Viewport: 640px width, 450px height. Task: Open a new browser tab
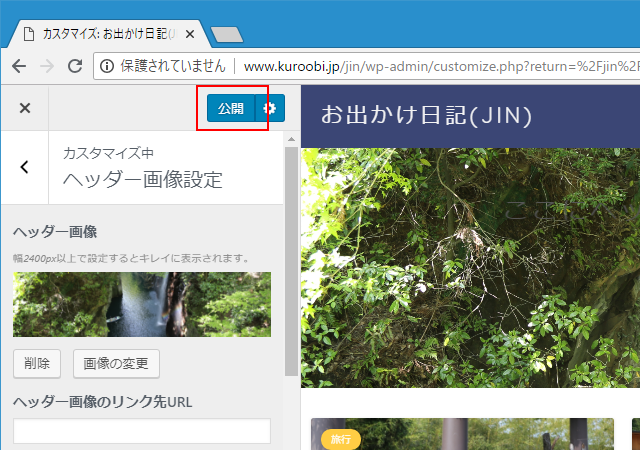227,34
